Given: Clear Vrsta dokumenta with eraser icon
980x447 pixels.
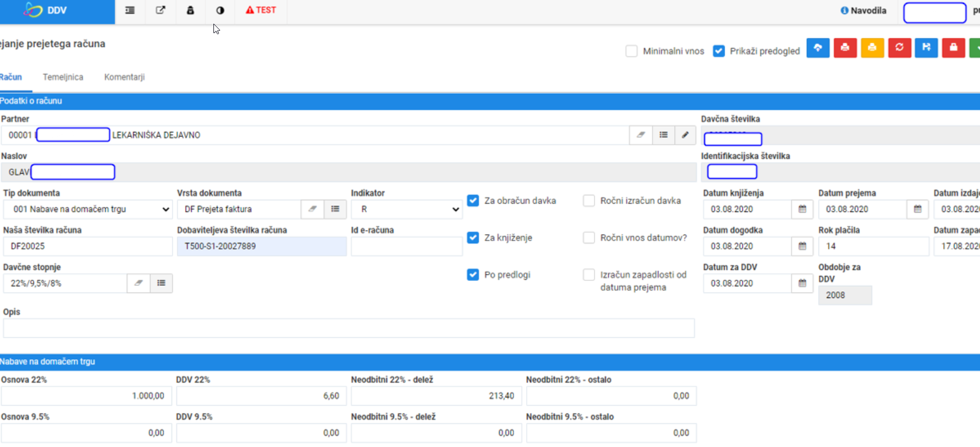Looking at the screenshot, I should pyautogui.click(x=313, y=209).
